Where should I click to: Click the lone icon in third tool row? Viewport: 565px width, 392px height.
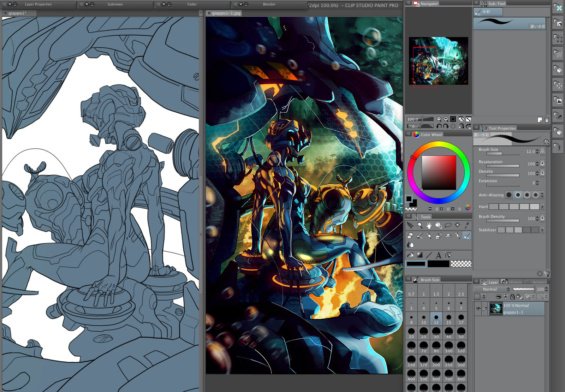pos(410,245)
